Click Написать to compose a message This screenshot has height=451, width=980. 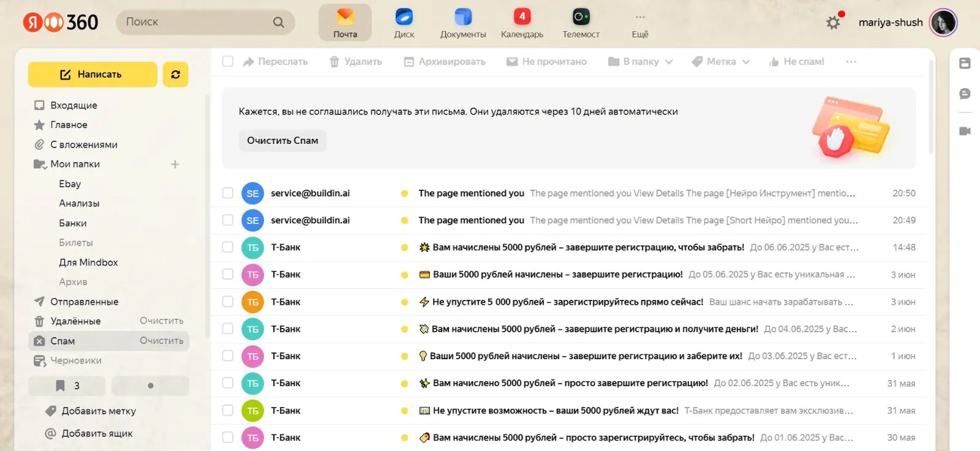click(x=92, y=74)
